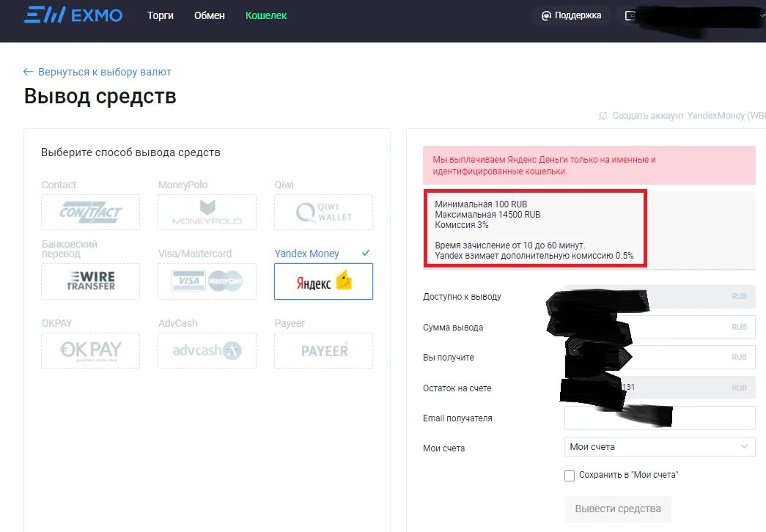Click the Банковский перевод label

(x=70, y=248)
